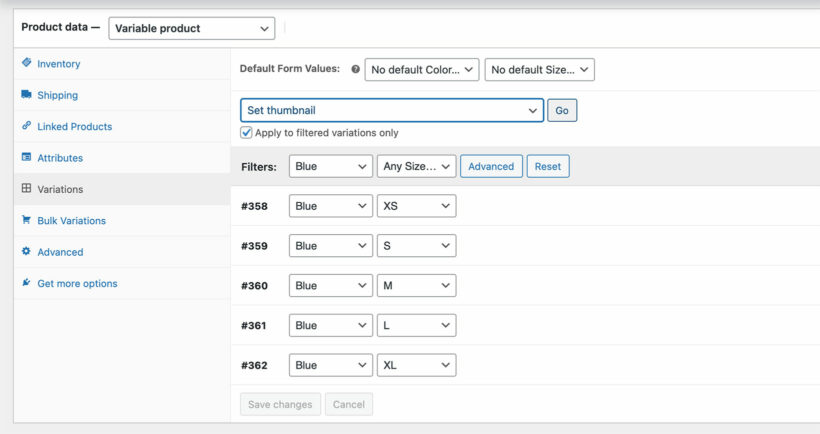Open size dropdown for variation #360
Screen dimensions: 820x434
[416, 286]
